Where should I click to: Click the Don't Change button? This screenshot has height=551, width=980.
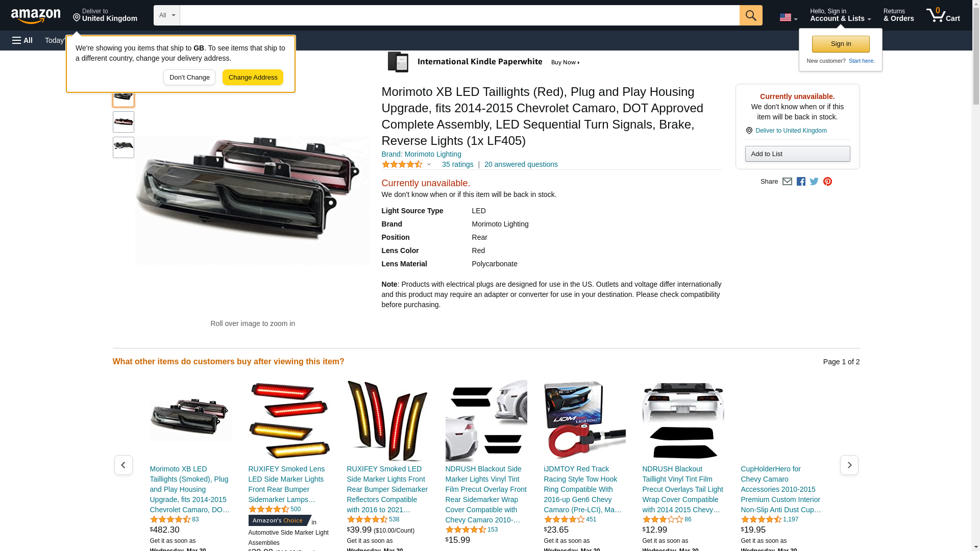189,78
